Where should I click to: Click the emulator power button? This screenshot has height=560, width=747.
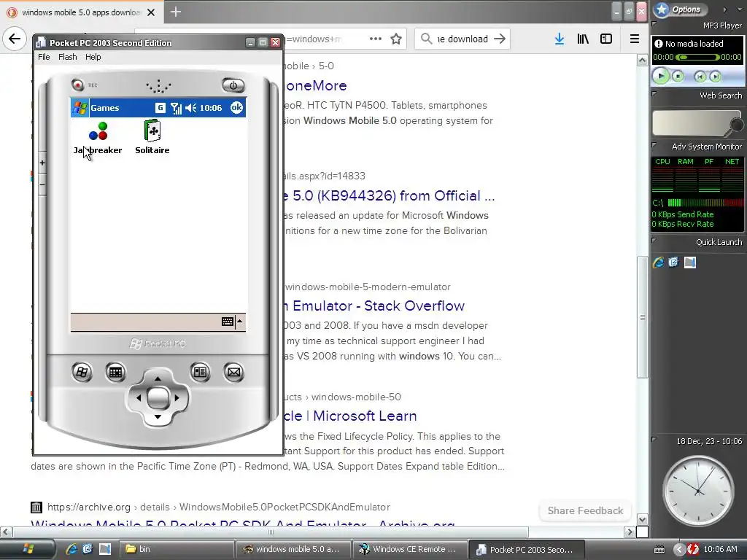pyautogui.click(x=233, y=85)
